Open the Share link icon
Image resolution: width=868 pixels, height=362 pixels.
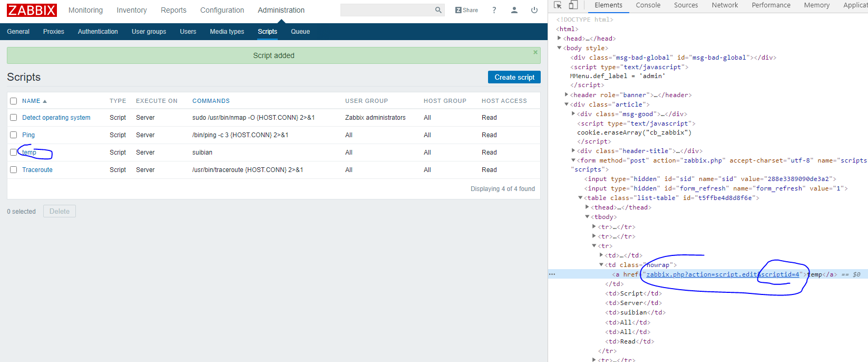(x=466, y=10)
